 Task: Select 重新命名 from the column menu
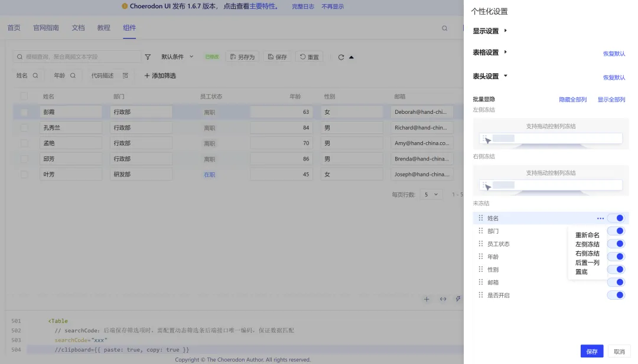[587, 235]
